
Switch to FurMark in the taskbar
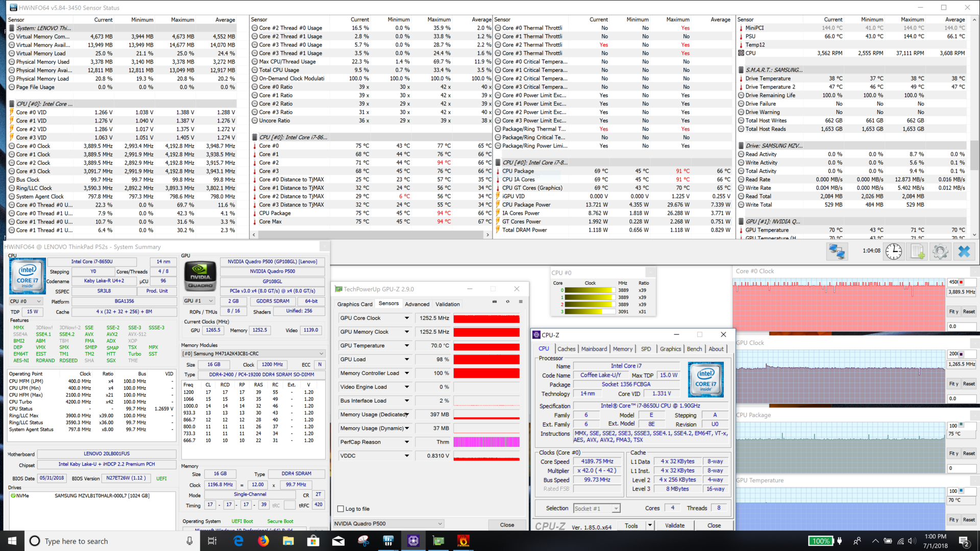tap(463, 541)
